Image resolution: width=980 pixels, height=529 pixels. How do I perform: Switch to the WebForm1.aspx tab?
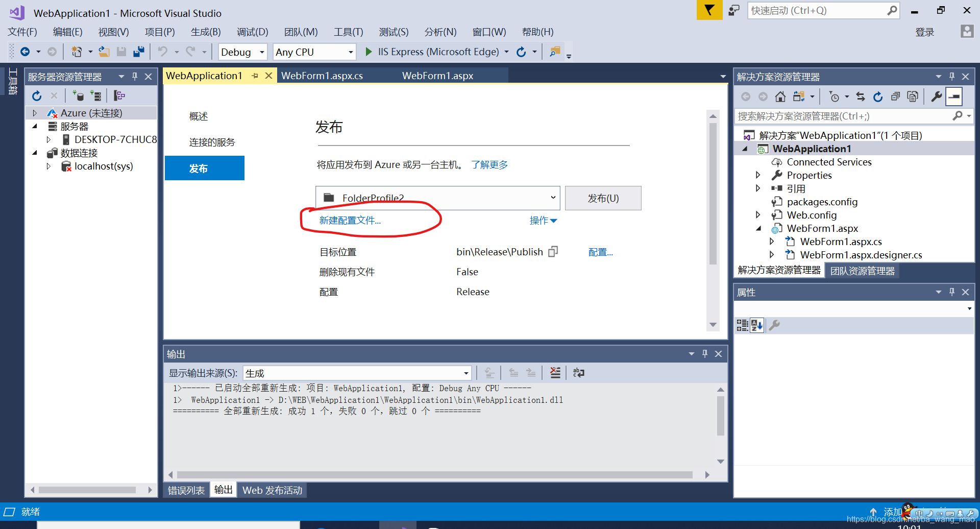pyautogui.click(x=437, y=76)
